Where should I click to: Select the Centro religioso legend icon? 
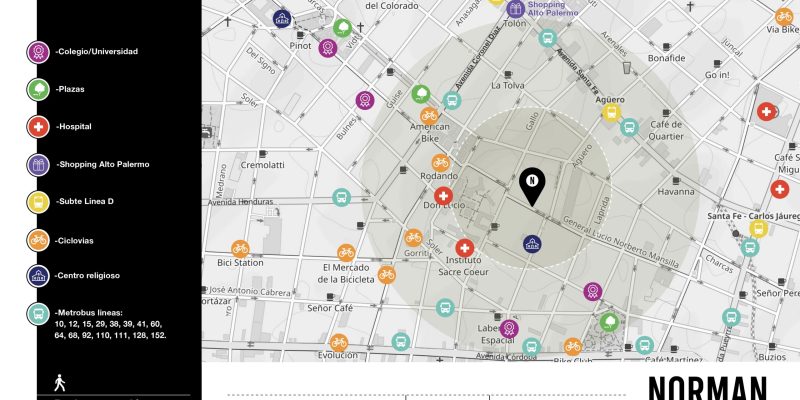(x=37, y=277)
